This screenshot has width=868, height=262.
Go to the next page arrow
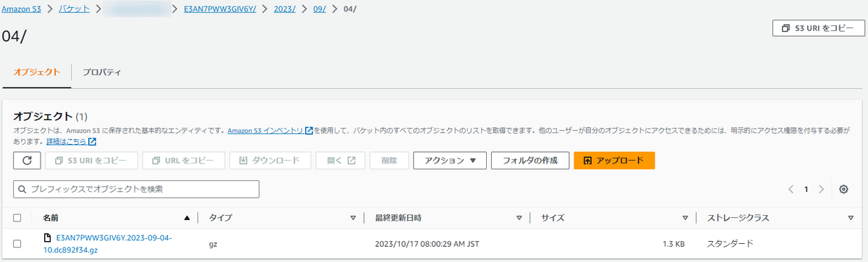click(x=822, y=190)
